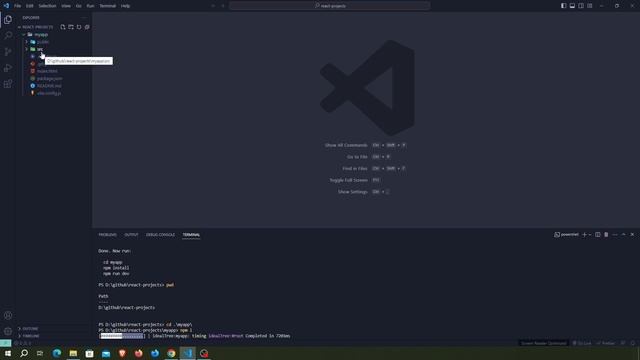Open launch profile dropdown beside plus
640x360 pixels.
click(x=590, y=235)
